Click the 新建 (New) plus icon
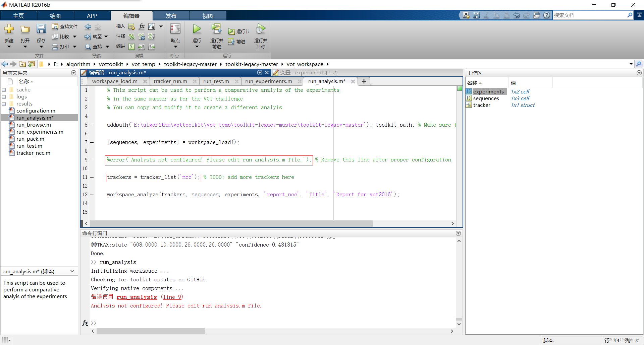 tap(9, 29)
